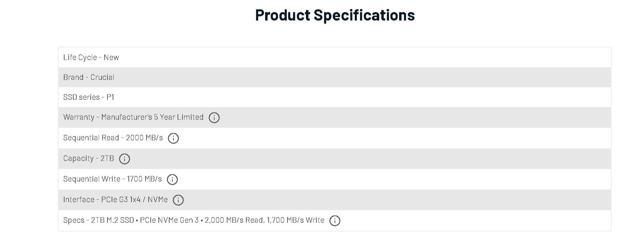Click the info icon beside Warranty
This screenshot has width=644, height=248.
(214, 118)
